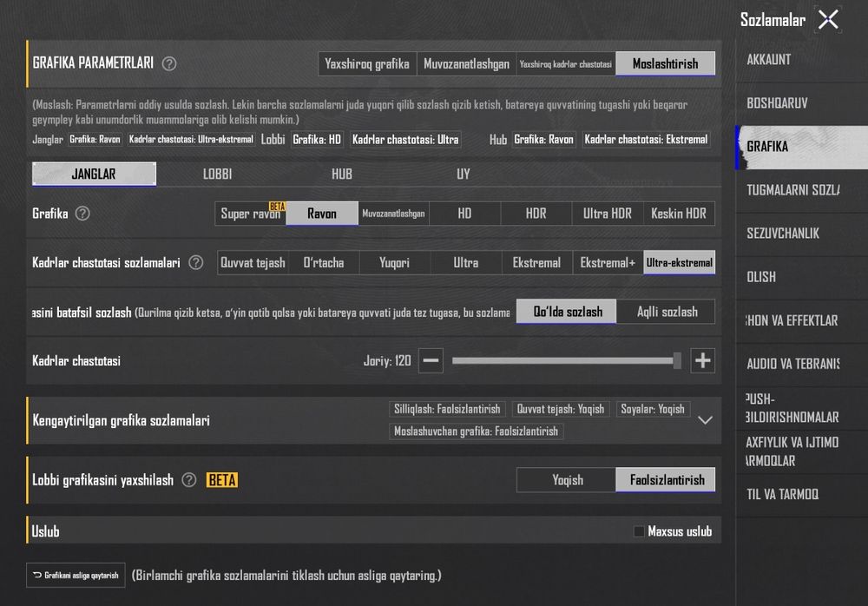Switch to UY tab

(x=464, y=174)
